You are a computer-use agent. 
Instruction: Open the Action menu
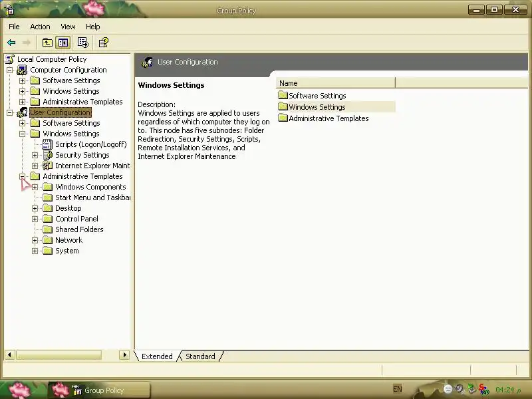point(40,27)
